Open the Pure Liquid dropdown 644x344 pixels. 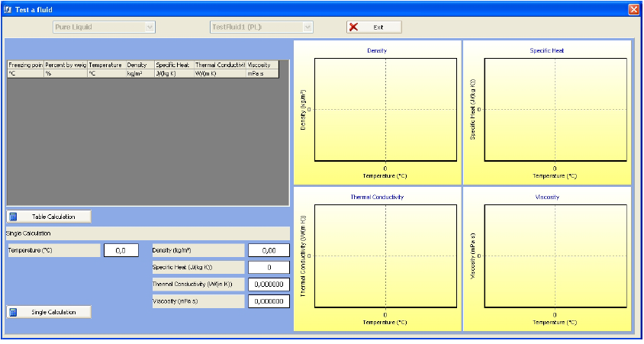click(150, 27)
